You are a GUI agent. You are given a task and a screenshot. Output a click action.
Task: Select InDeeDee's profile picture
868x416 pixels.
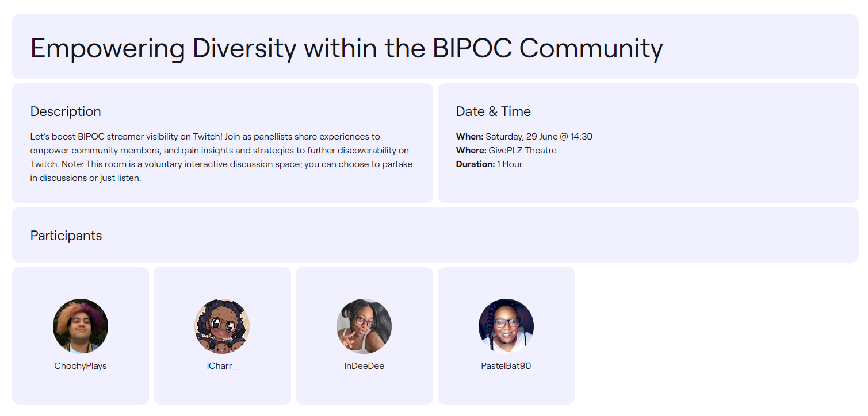[364, 326]
